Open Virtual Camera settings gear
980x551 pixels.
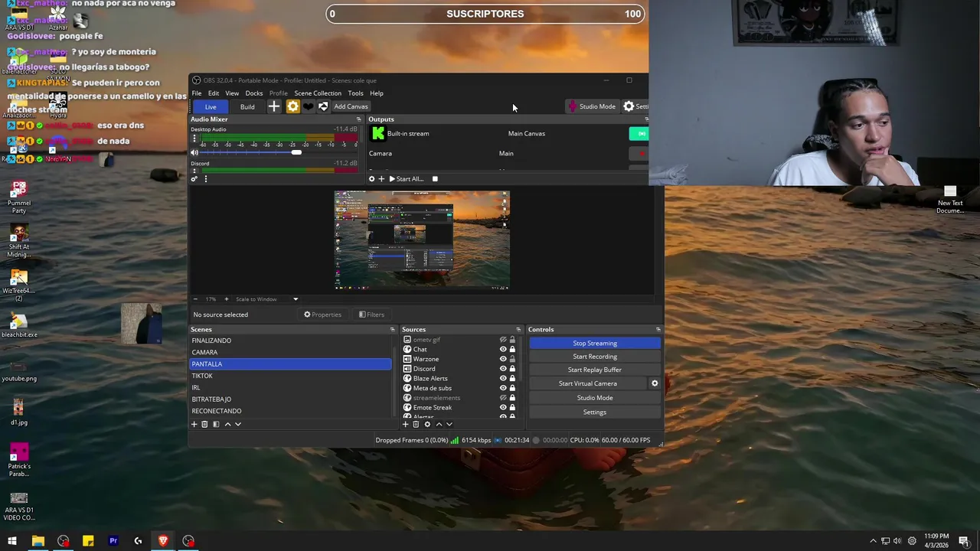click(655, 383)
